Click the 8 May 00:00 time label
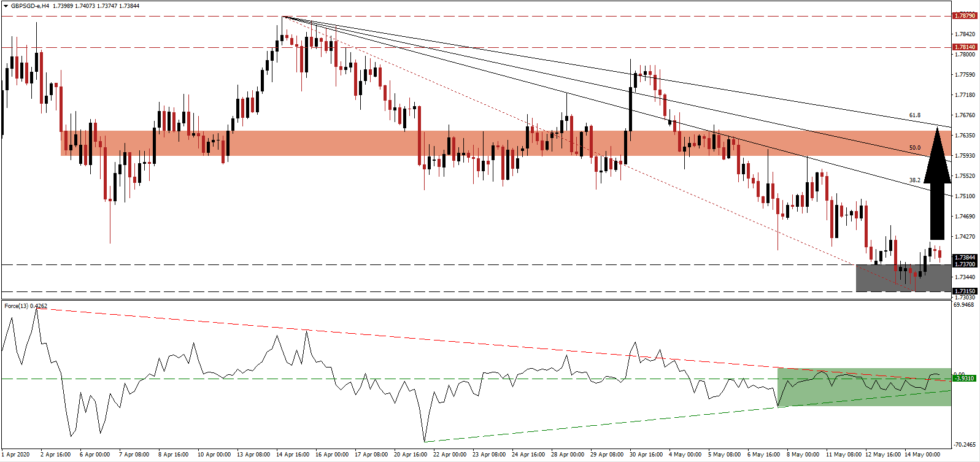 (x=803, y=455)
